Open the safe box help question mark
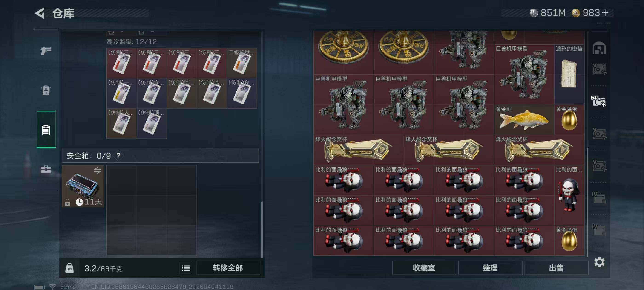644x290 pixels. coord(118,156)
